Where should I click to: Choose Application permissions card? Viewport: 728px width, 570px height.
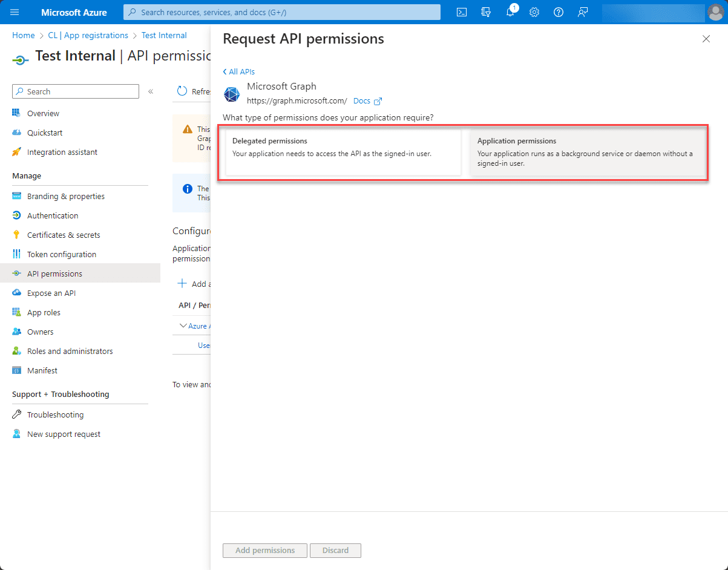(x=588, y=152)
